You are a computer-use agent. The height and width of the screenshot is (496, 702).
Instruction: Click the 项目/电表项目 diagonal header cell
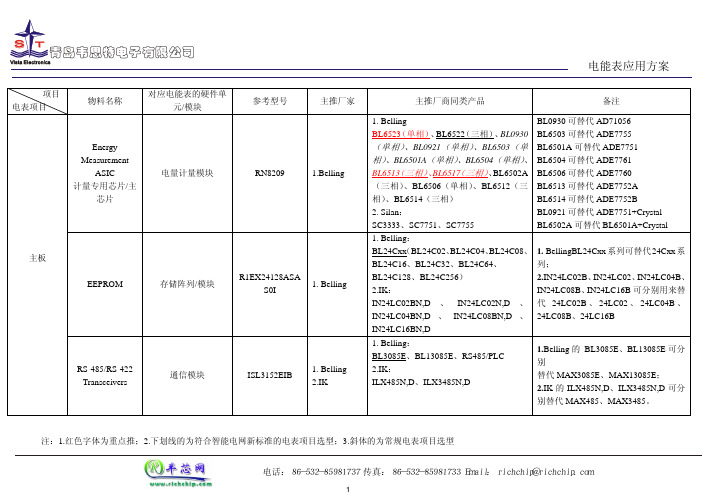point(38,101)
